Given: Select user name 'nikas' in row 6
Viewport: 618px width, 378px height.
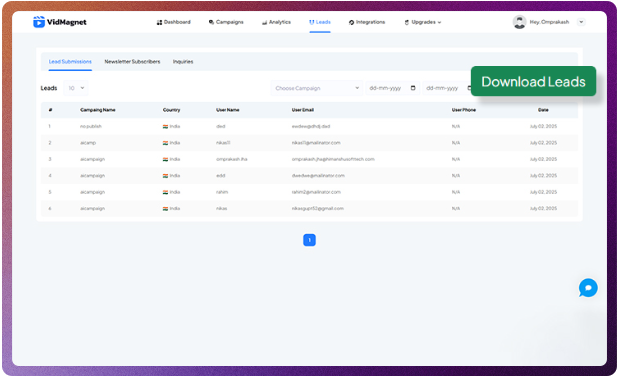Looking at the screenshot, I should (222, 209).
